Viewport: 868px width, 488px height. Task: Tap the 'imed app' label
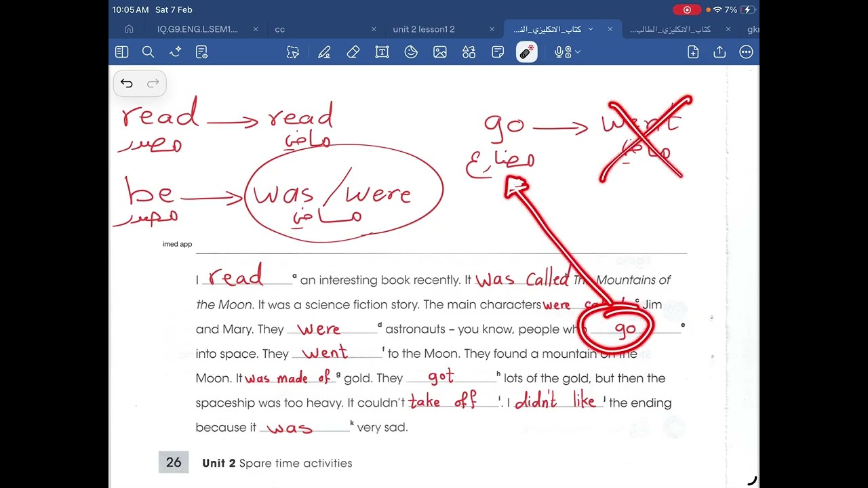[x=177, y=244]
